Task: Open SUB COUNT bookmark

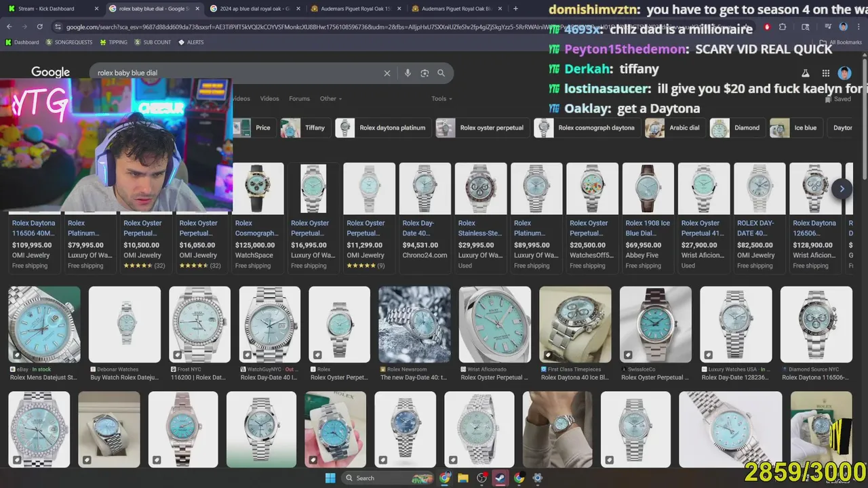Action: point(153,42)
